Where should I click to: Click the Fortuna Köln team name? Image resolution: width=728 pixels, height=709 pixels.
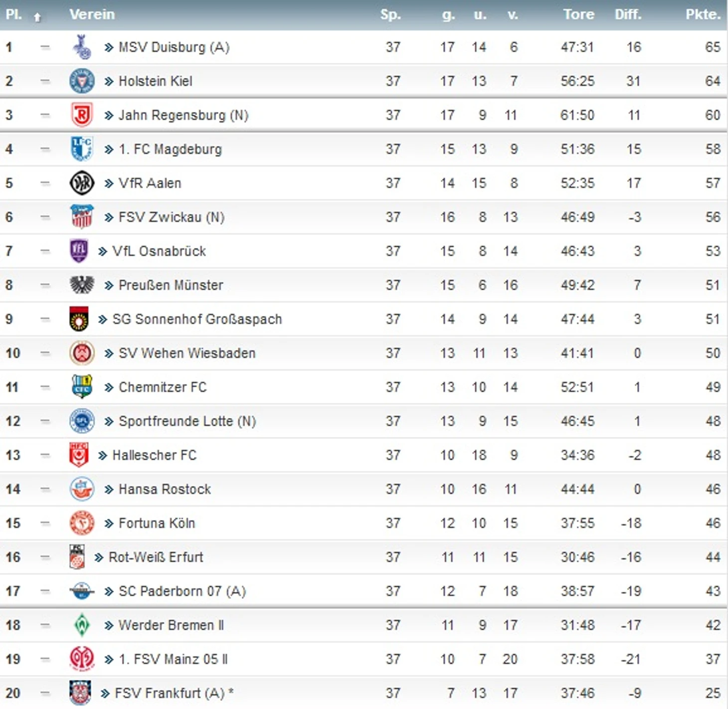[157, 523]
